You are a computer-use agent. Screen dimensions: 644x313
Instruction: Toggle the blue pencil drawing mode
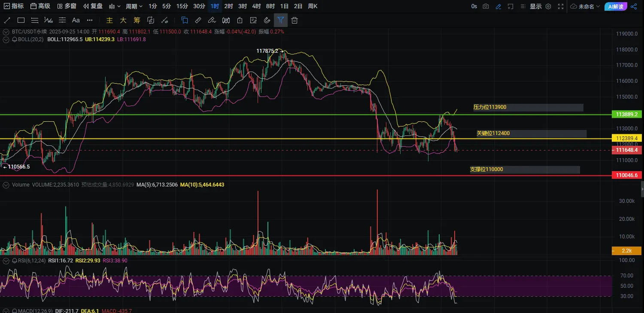498,6
